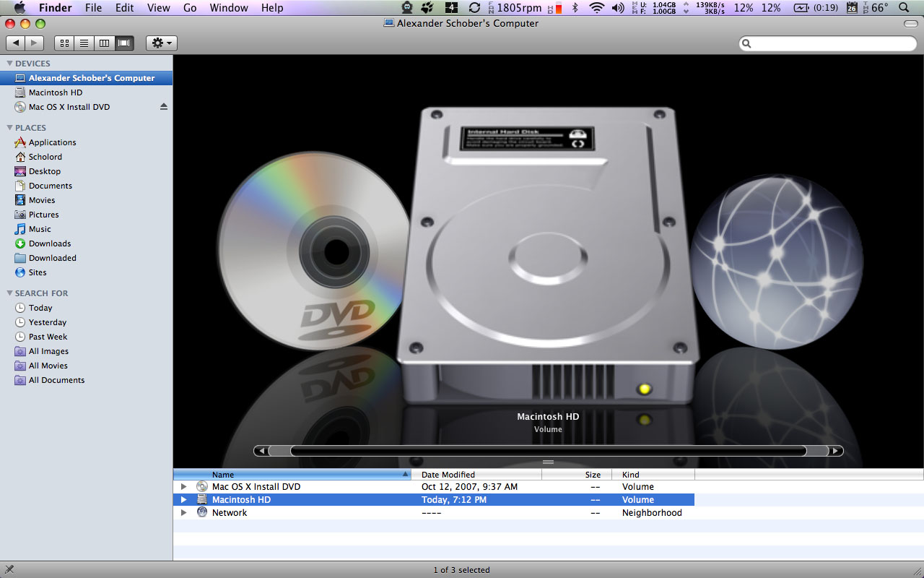Viewport: 924px width, 578px height.
Task: Show files from Yesterday search
Action: (x=86, y=322)
